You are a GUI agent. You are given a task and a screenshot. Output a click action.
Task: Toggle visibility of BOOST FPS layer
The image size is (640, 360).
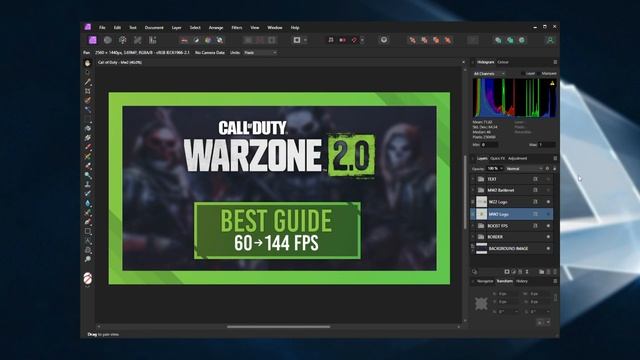point(548,226)
